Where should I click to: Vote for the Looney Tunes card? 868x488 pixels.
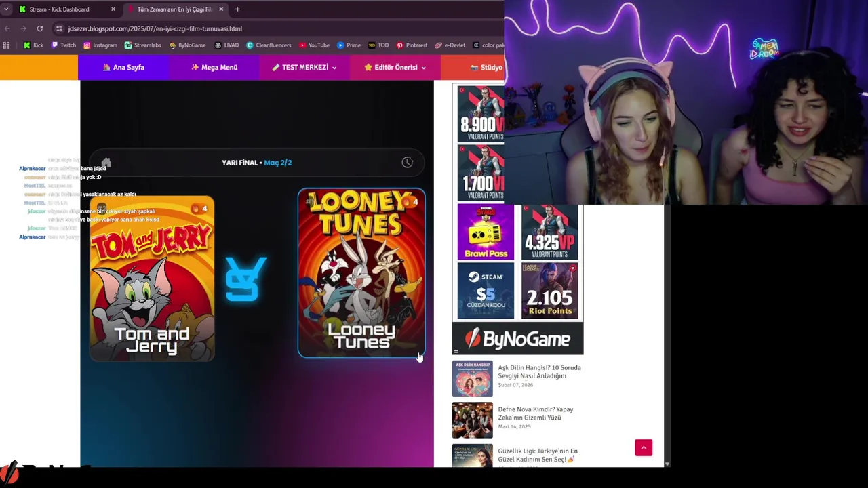pyautogui.click(x=361, y=272)
